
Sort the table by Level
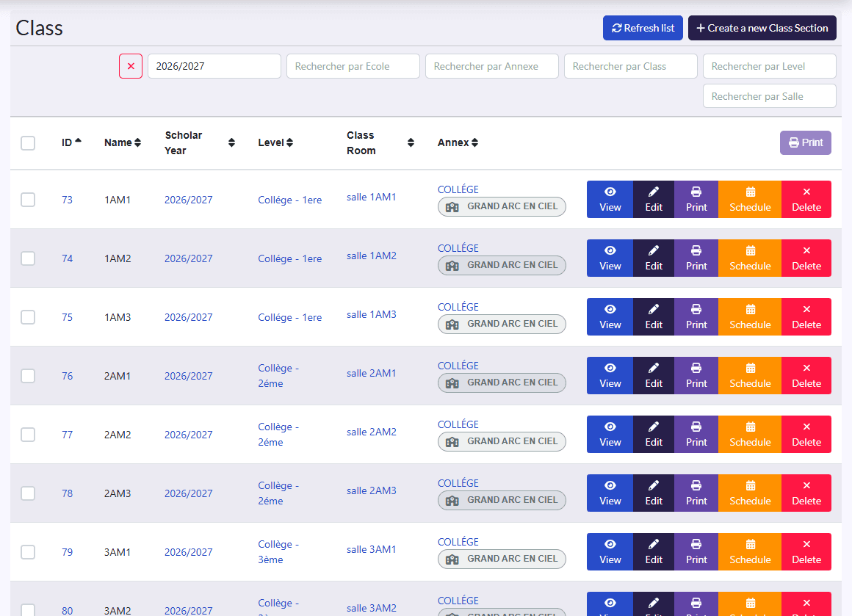pos(275,142)
